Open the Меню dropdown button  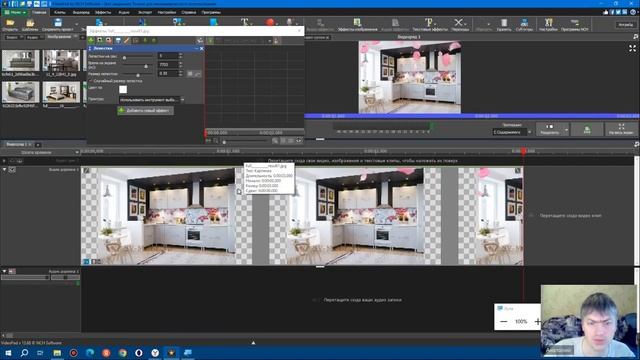(15, 12)
